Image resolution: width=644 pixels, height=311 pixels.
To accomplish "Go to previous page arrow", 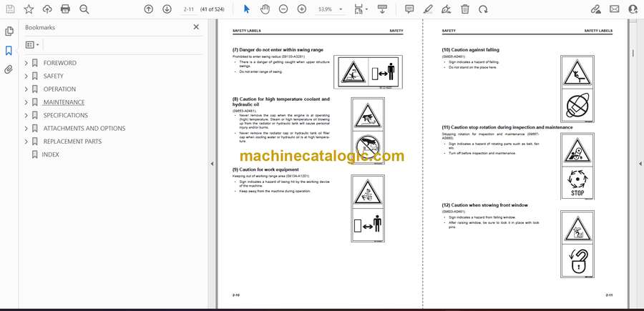I will click(149, 9).
